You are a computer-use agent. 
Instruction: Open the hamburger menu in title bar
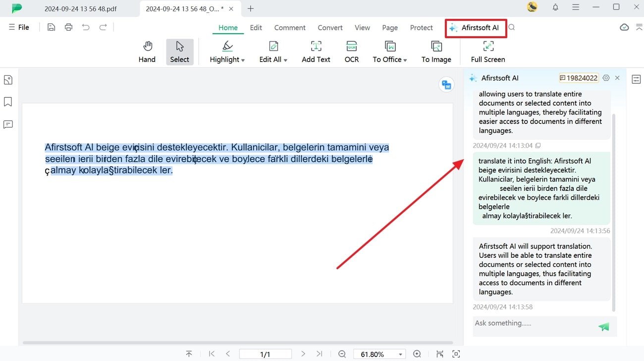[x=576, y=7]
